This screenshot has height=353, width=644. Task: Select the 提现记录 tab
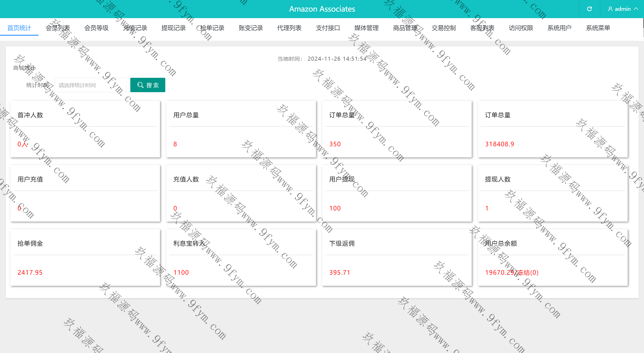(174, 28)
